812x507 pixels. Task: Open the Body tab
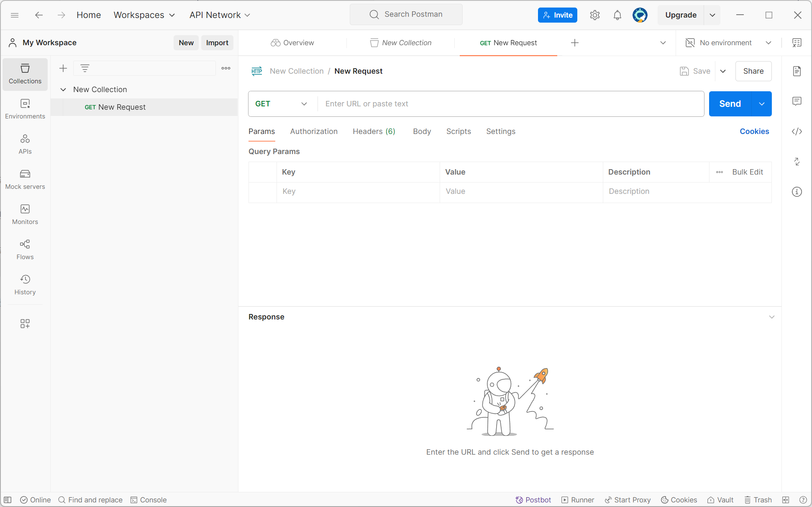(422, 131)
